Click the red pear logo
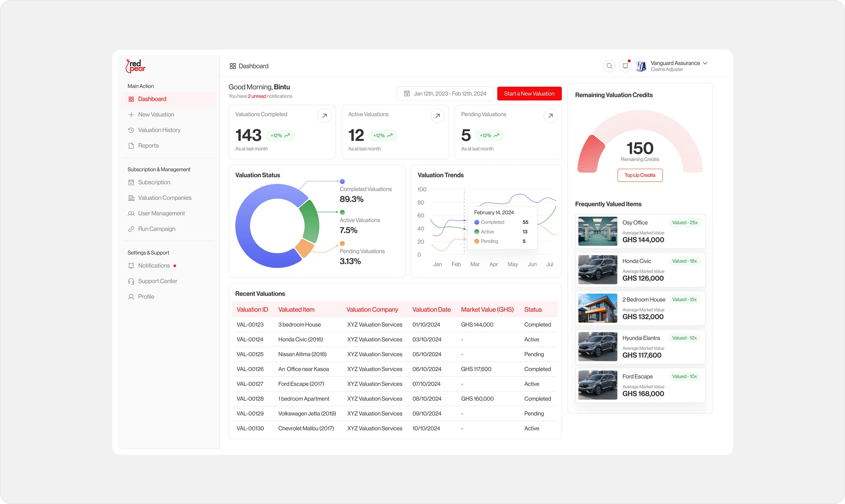 (x=136, y=66)
